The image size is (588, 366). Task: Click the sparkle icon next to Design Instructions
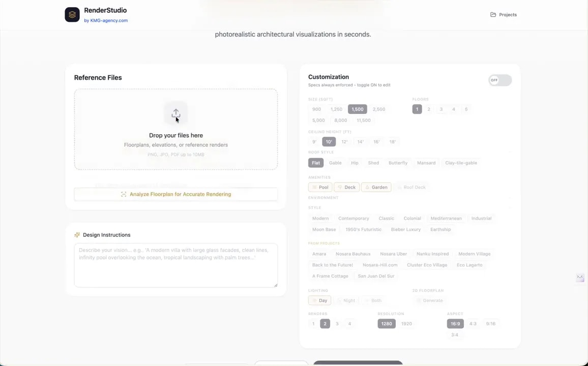point(77,235)
